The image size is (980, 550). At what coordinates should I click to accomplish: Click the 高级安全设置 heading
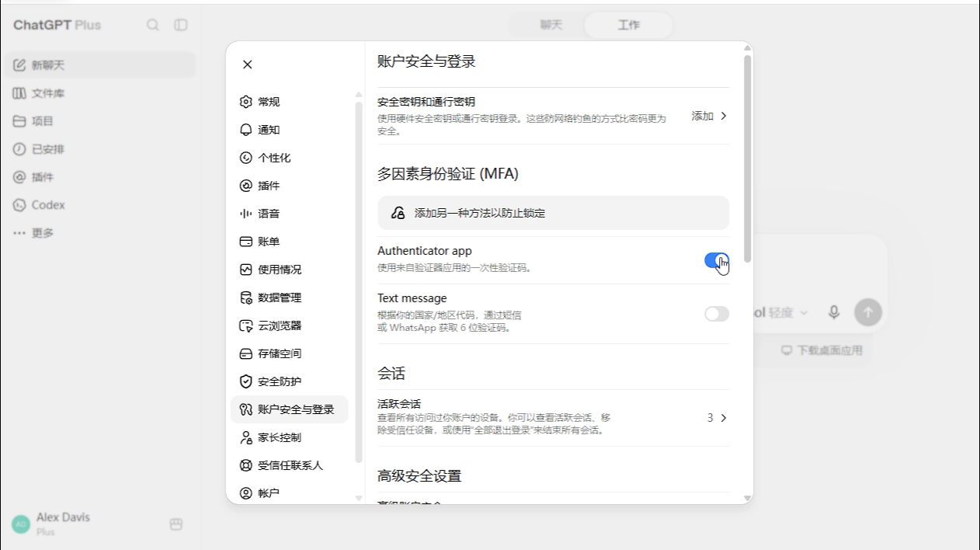[419, 476]
